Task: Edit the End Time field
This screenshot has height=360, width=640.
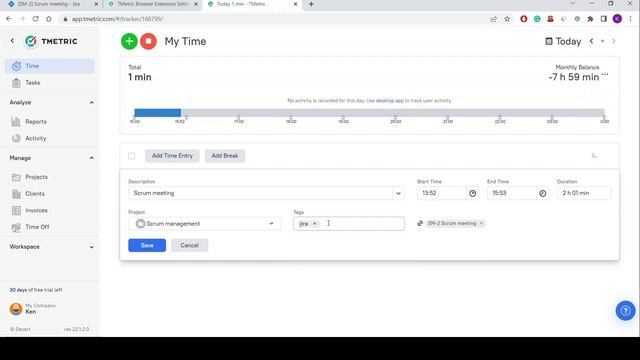Action: (x=512, y=193)
